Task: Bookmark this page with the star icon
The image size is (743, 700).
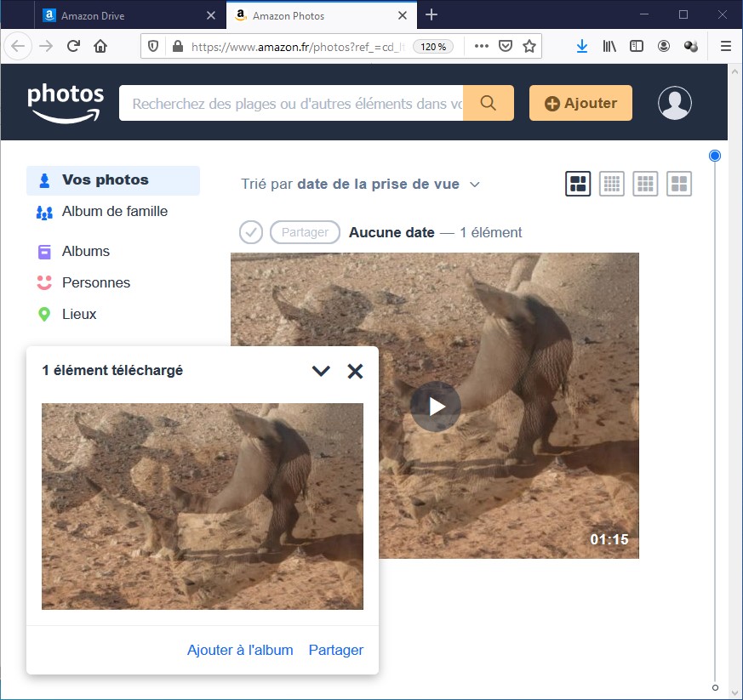Action: [529, 47]
